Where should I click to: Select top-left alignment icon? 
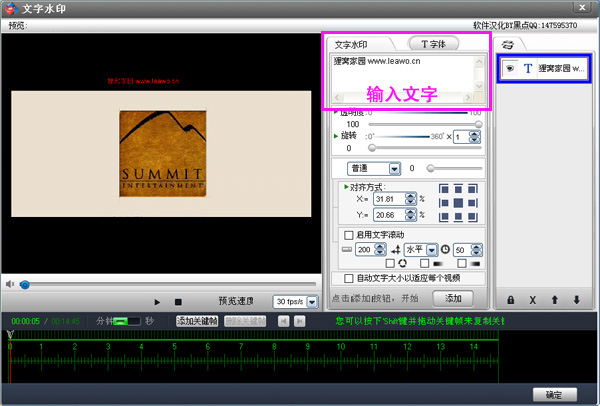click(443, 189)
